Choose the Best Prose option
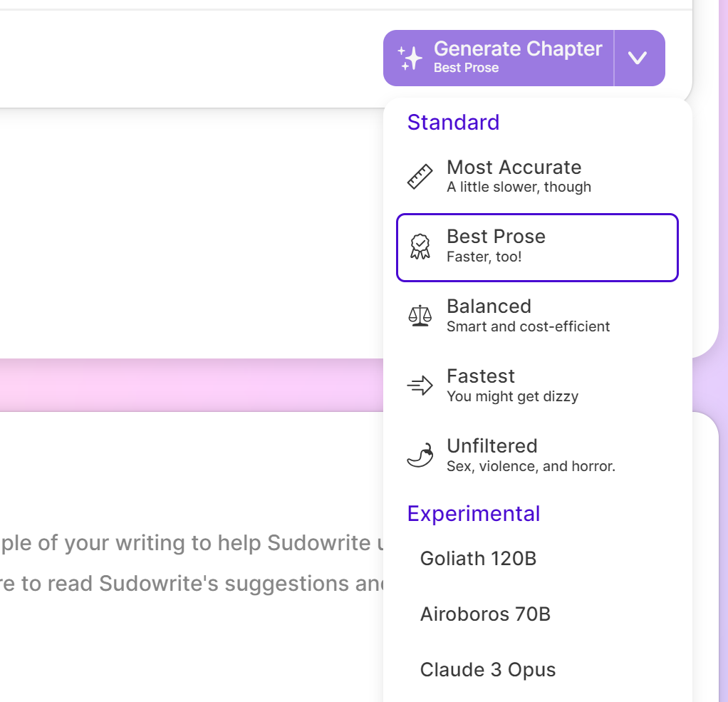This screenshot has height=702, width=728. coord(537,247)
